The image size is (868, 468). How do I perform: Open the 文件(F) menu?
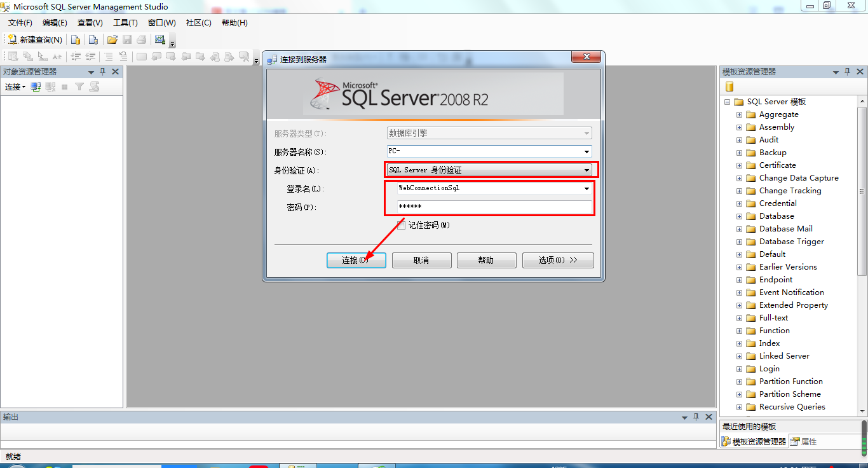click(x=20, y=22)
